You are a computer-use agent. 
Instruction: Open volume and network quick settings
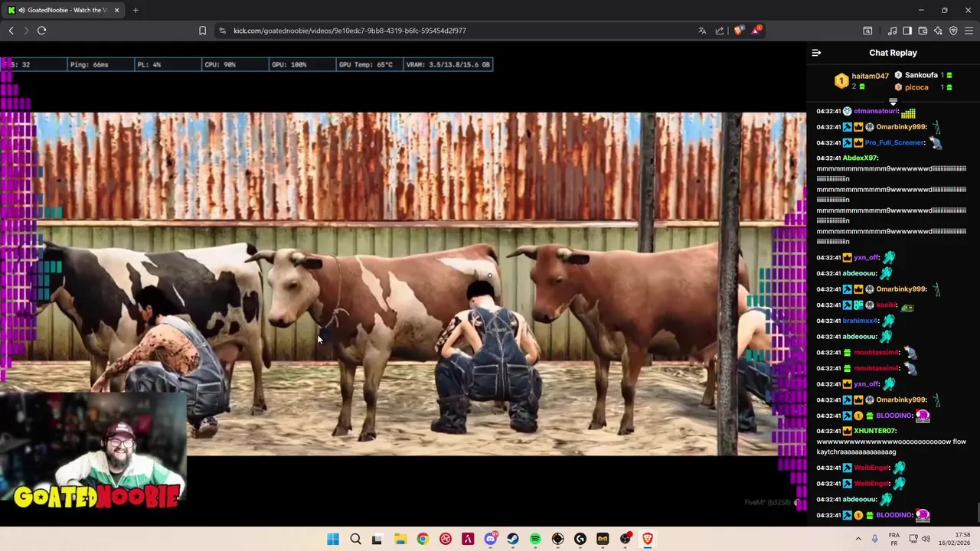coord(919,539)
